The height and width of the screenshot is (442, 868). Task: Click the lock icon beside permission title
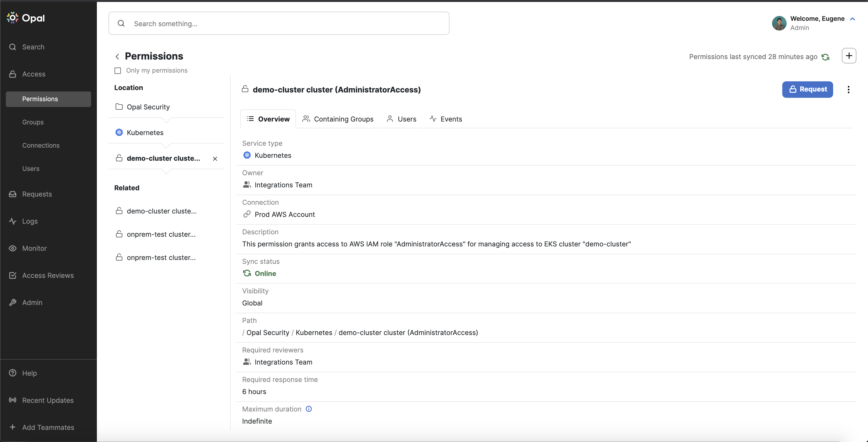(x=245, y=89)
